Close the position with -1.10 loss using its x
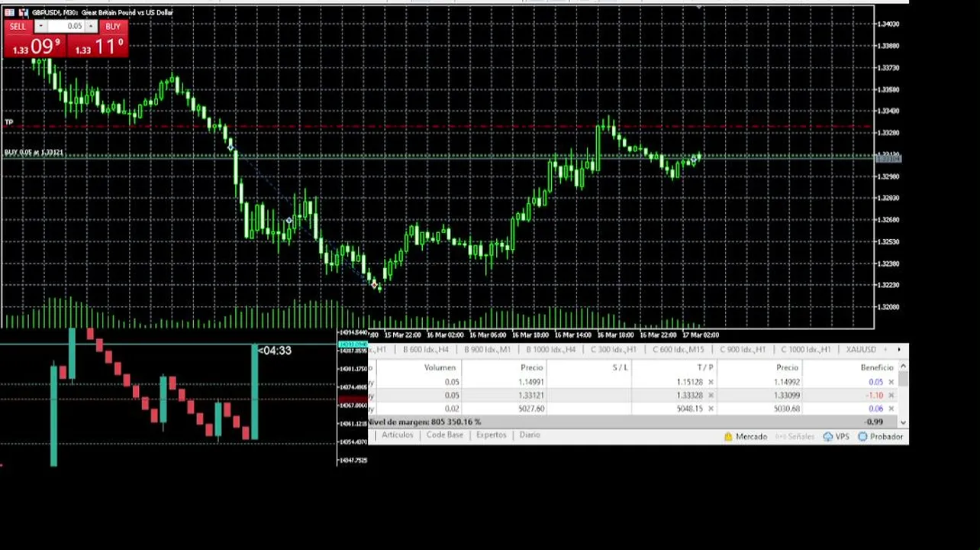Image resolution: width=980 pixels, height=550 pixels. pyautogui.click(x=891, y=396)
